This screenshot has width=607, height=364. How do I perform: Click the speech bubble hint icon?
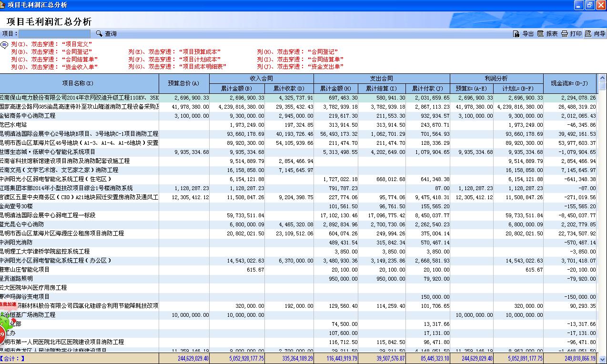[x=4, y=45]
